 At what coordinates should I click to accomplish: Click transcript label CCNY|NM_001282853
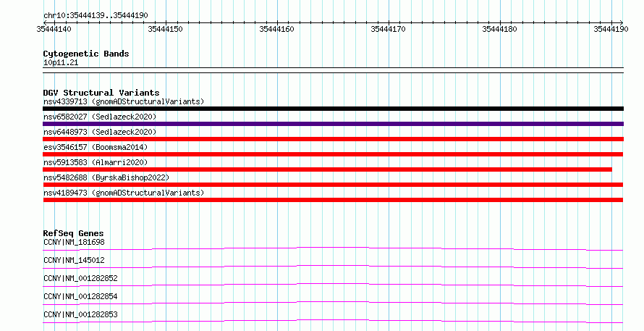[80, 314]
